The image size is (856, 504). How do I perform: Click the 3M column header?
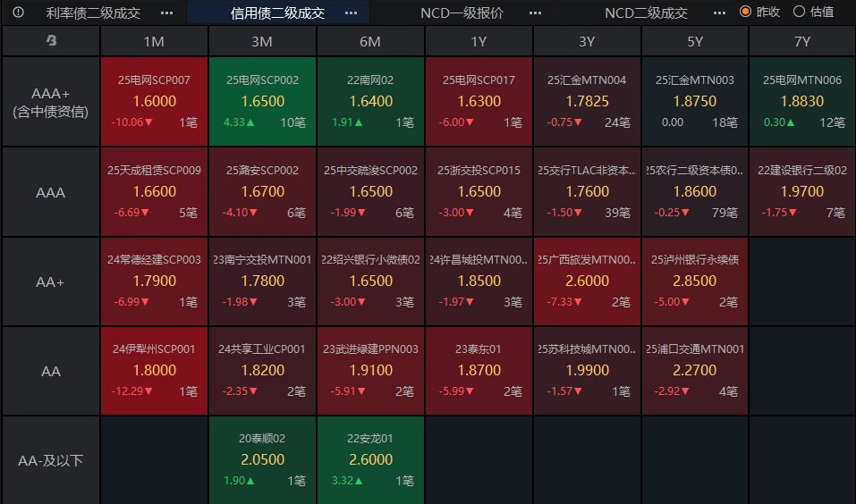pyautogui.click(x=262, y=41)
